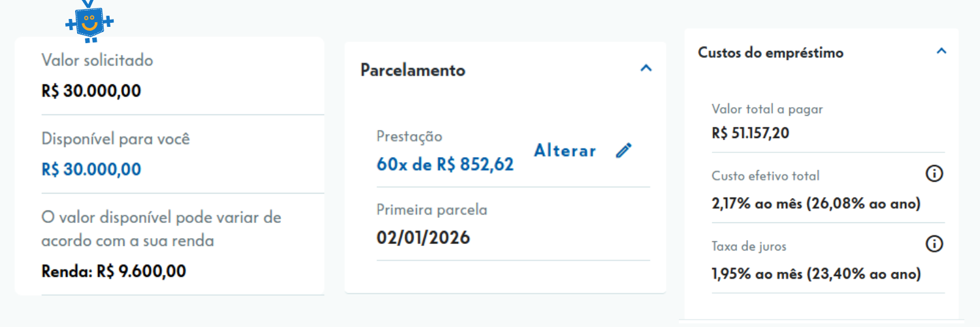Click the 2,17% ao mês rate
980x327 pixels.
[x=816, y=203]
